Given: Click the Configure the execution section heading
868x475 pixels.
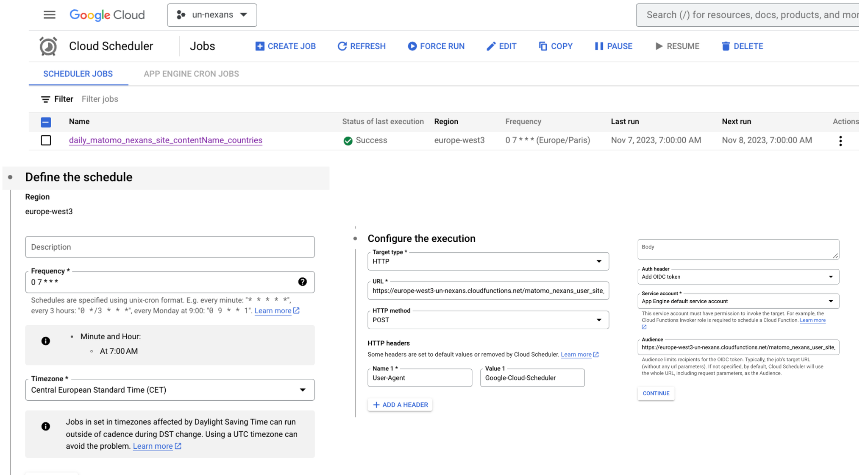Looking at the screenshot, I should click(x=421, y=238).
